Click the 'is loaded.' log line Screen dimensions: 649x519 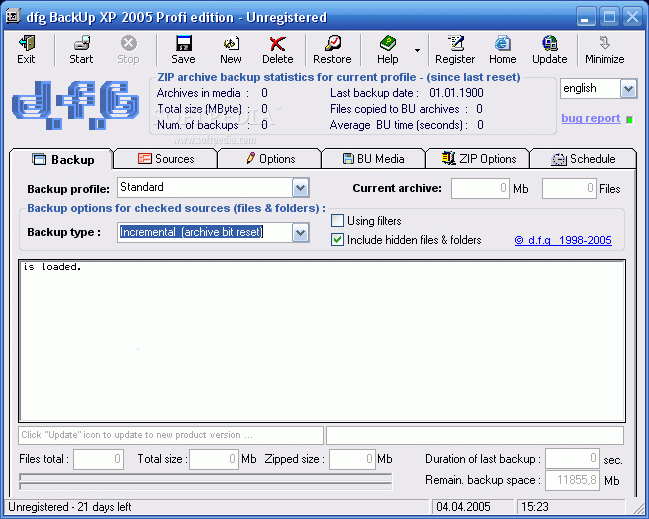52,267
